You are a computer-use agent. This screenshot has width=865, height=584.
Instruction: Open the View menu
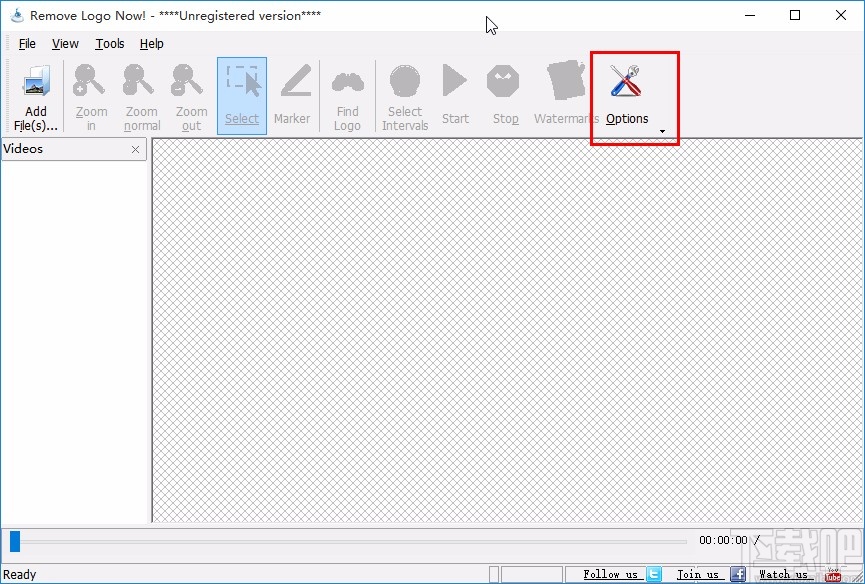[x=64, y=43]
